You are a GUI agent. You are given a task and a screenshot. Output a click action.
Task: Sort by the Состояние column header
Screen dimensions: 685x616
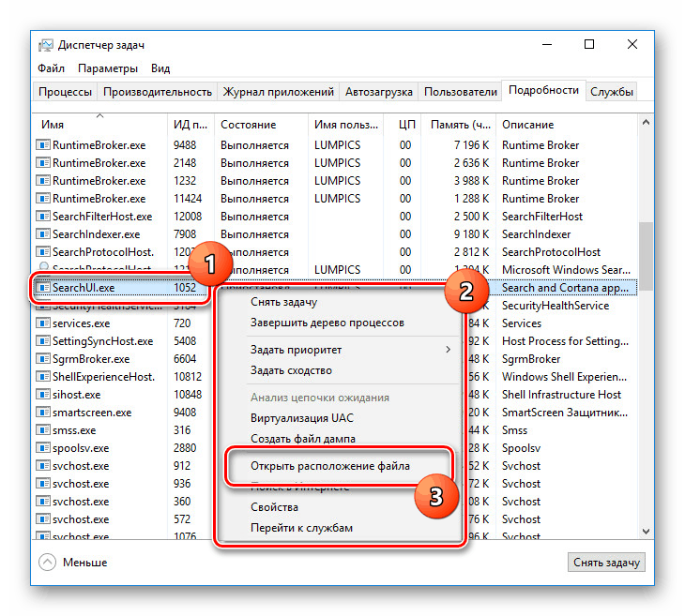(x=261, y=125)
